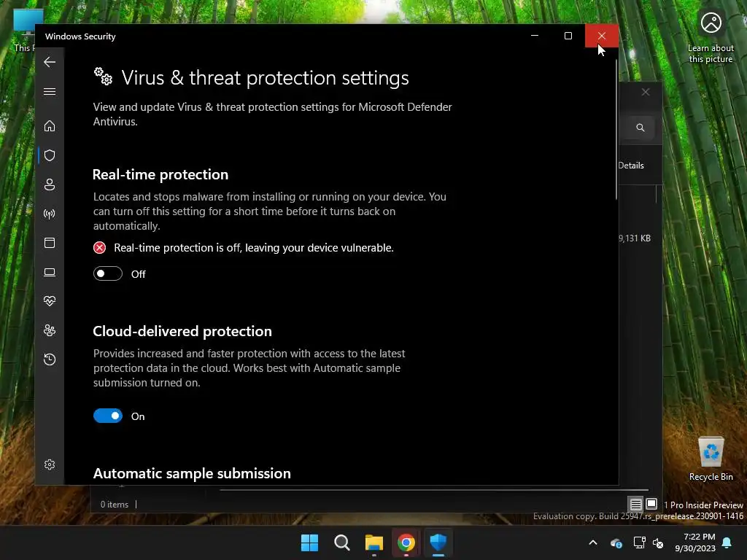
Task: Minimize the Windows Security window
Action: [535, 36]
